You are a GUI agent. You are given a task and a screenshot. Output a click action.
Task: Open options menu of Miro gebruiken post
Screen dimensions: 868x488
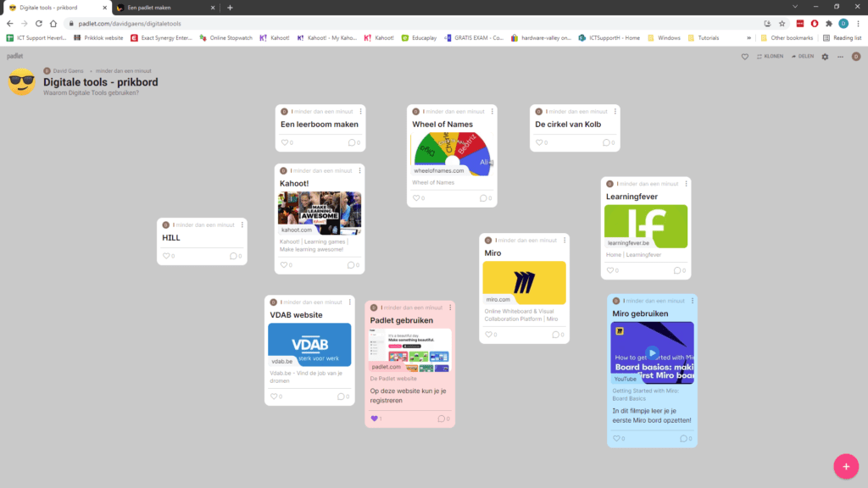coord(692,301)
